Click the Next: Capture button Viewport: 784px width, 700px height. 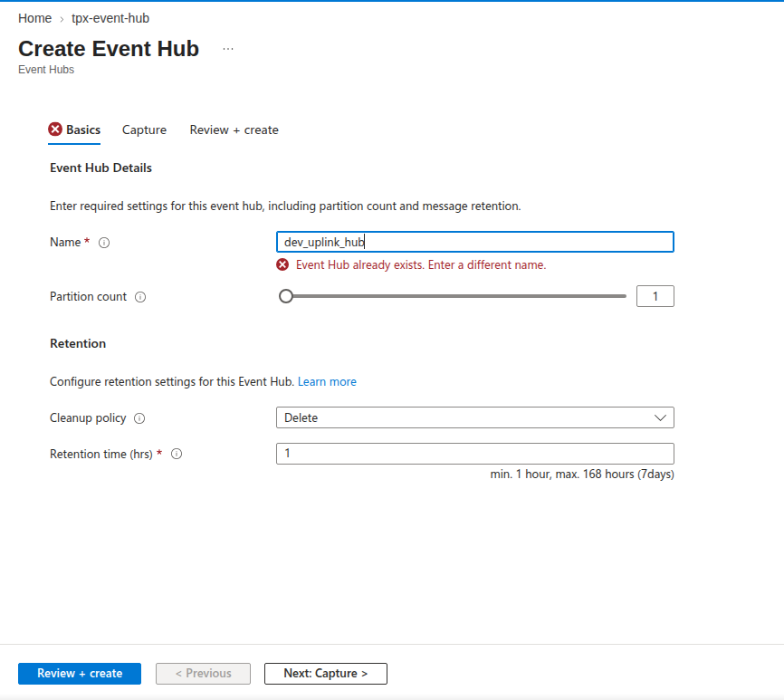pyautogui.click(x=326, y=674)
